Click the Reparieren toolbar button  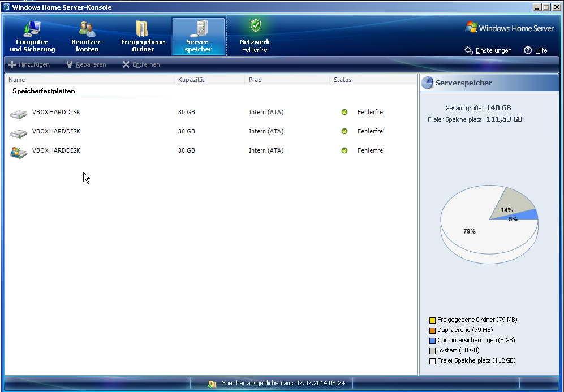click(87, 64)
